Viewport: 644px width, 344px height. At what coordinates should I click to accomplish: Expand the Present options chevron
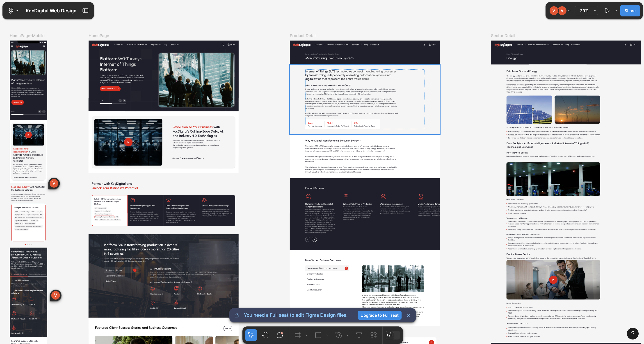click(616, 11)
